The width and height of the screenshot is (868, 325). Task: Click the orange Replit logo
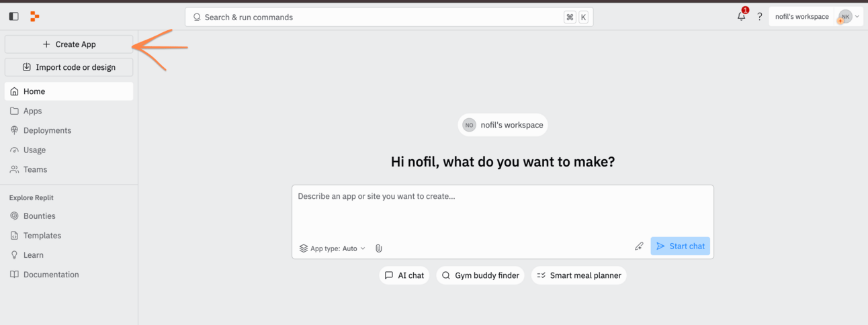[35, 16]
